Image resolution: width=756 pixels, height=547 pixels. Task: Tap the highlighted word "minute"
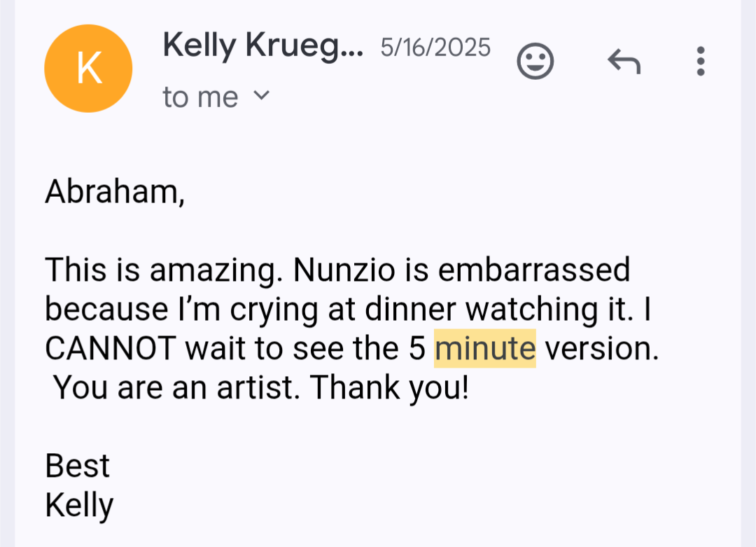[484, 349]
